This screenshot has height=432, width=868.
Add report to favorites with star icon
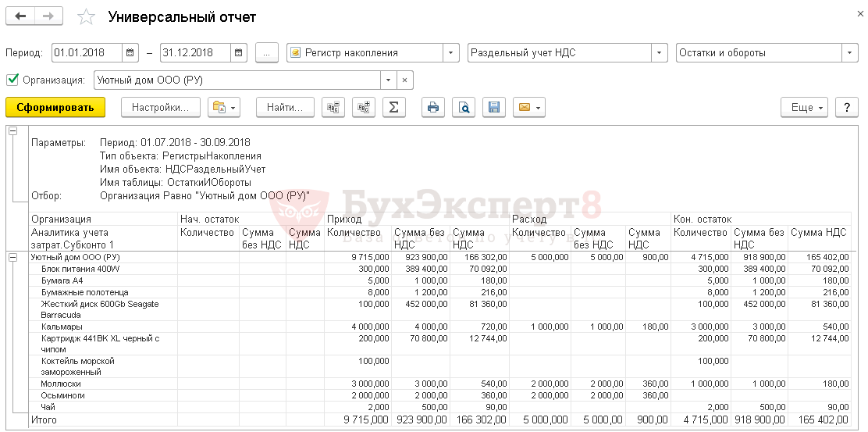87,17
